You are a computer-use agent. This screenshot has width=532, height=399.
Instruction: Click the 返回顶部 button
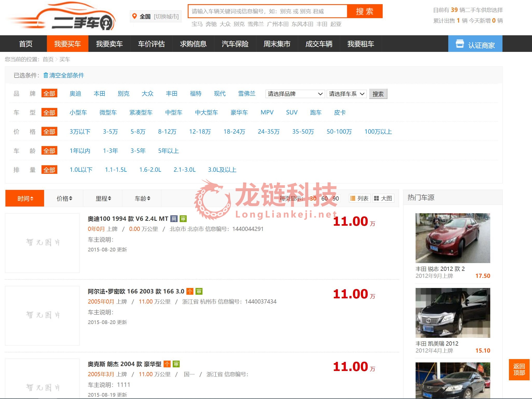point(519,369)
